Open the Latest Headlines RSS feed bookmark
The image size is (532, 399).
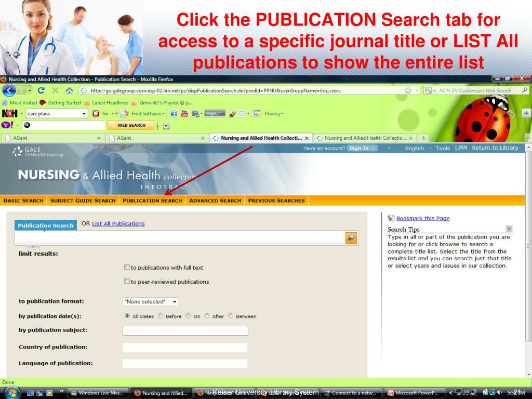pyautogui.click(x=106, y=102)
